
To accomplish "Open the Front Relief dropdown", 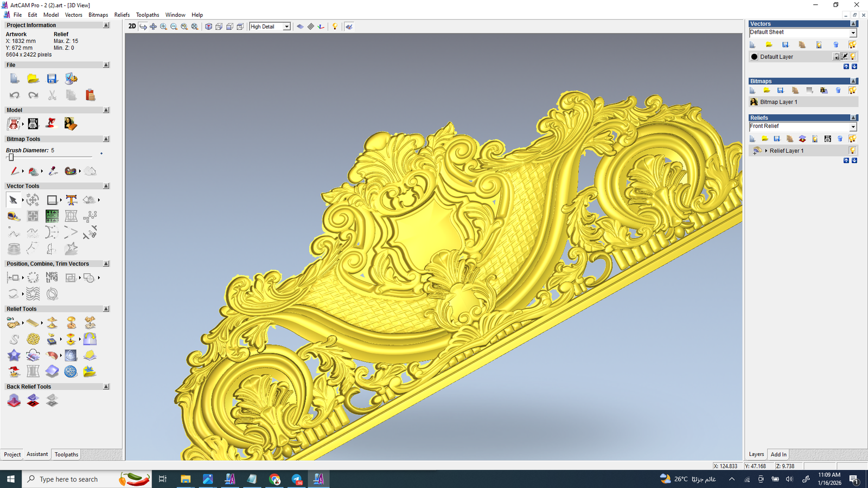I will pos(852,127).
